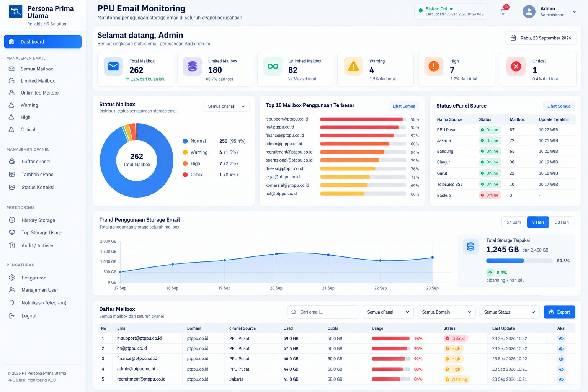Select the Dashboard menu item
This screenshot has height=392, width=588.
coord(42,42)
